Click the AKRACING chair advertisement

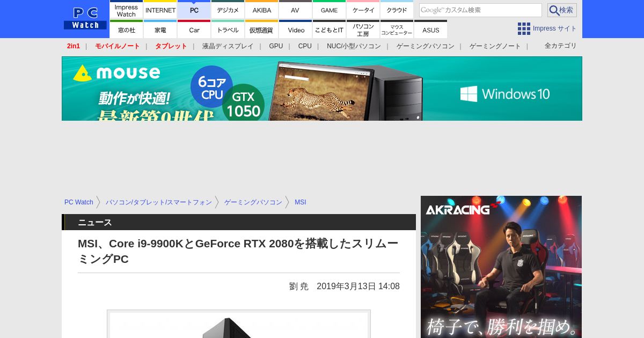501,267
